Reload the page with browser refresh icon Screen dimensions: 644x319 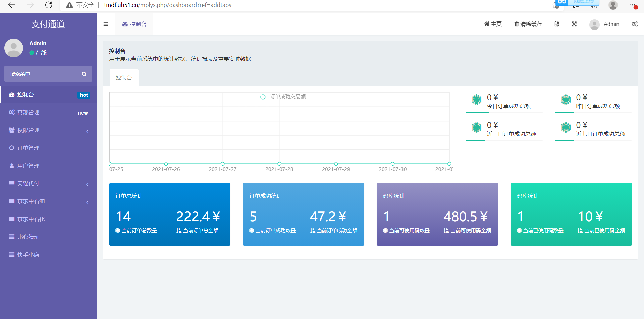49,5
